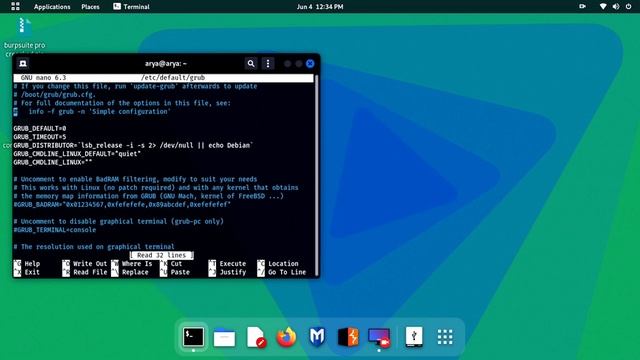Click the Go To Line shortcut label
This screenshot has height=360, width=640.
coord(287,272)
